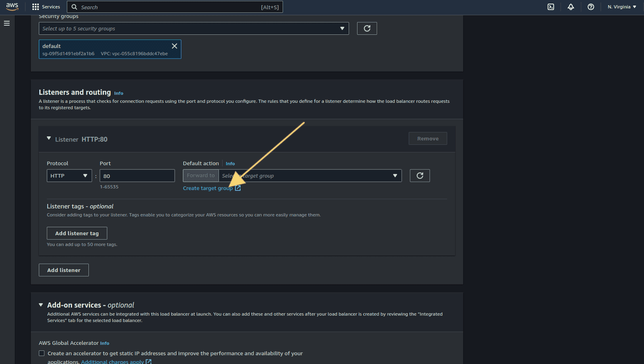Refresh the security groups list
This screenshot has width=644, height=364.
coord(367,28)
